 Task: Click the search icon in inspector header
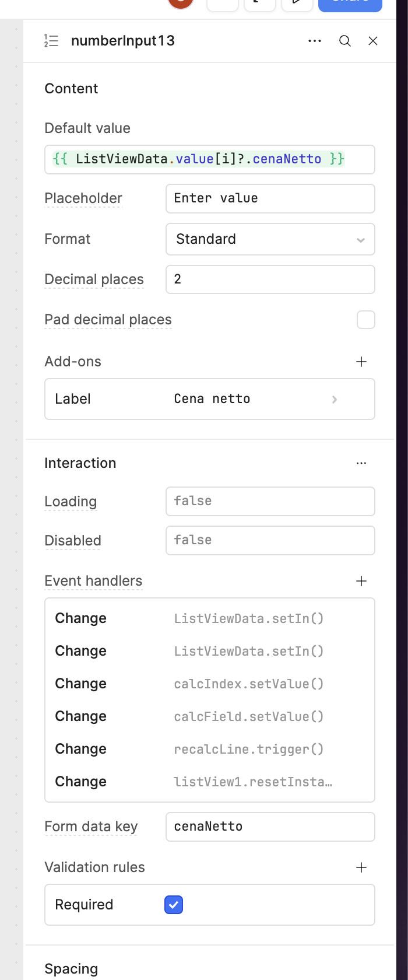[x=345, y=41]
